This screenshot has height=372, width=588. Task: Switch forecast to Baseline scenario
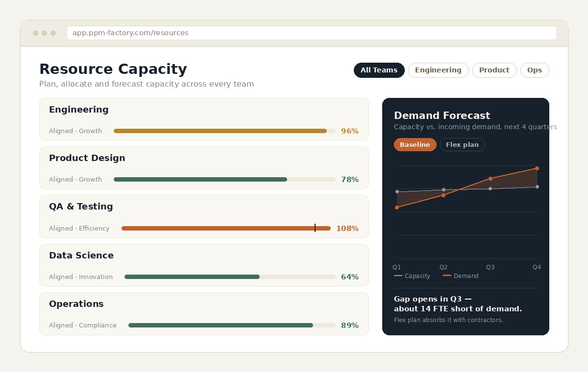[x=415, y=144]
